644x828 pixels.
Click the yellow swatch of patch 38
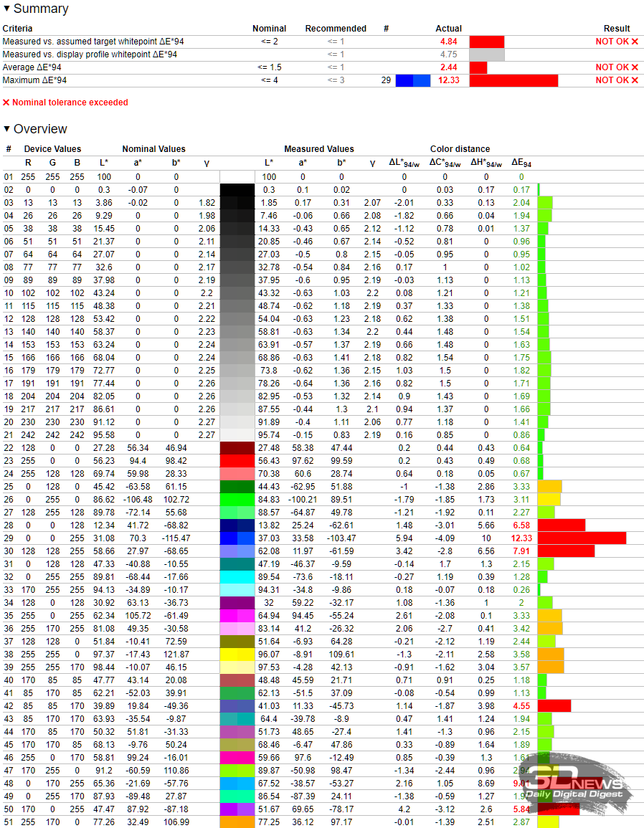click(x=237, y=655)
